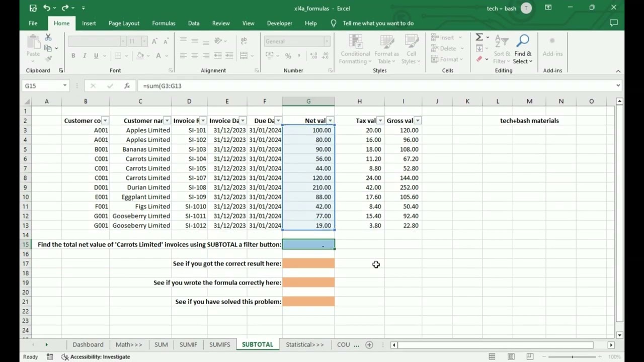Open Customer code filter dropdown
Image resolution: width=644 pixels, height=362 pixels.
click(x=105, y=121)
